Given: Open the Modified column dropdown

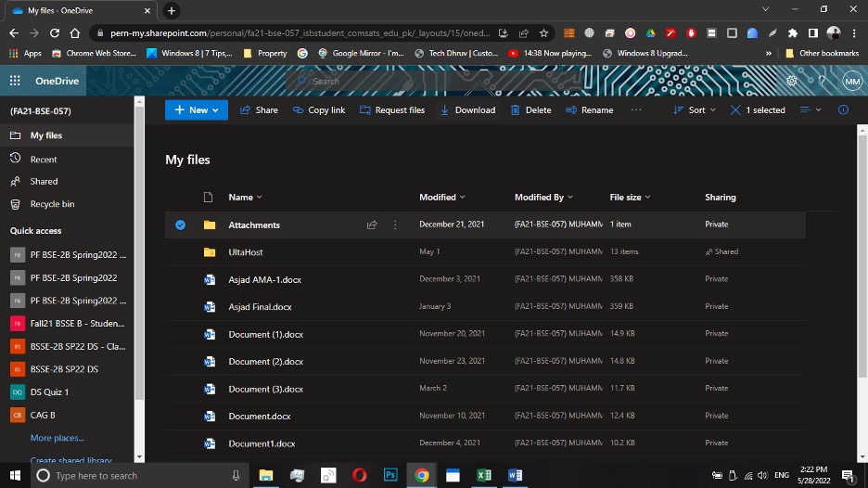Looking at the screenshot, I should pyautogui.click(x=442, y=198).
